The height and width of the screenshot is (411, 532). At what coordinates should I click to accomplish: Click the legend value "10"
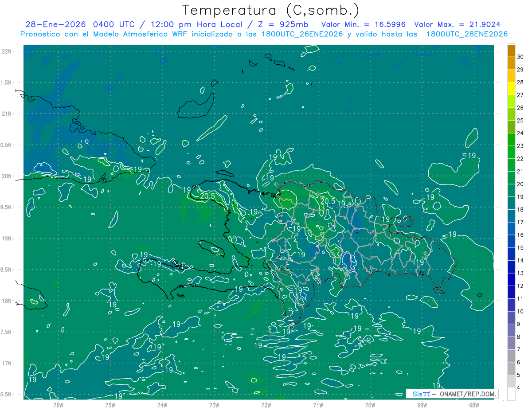coord(520,311)
